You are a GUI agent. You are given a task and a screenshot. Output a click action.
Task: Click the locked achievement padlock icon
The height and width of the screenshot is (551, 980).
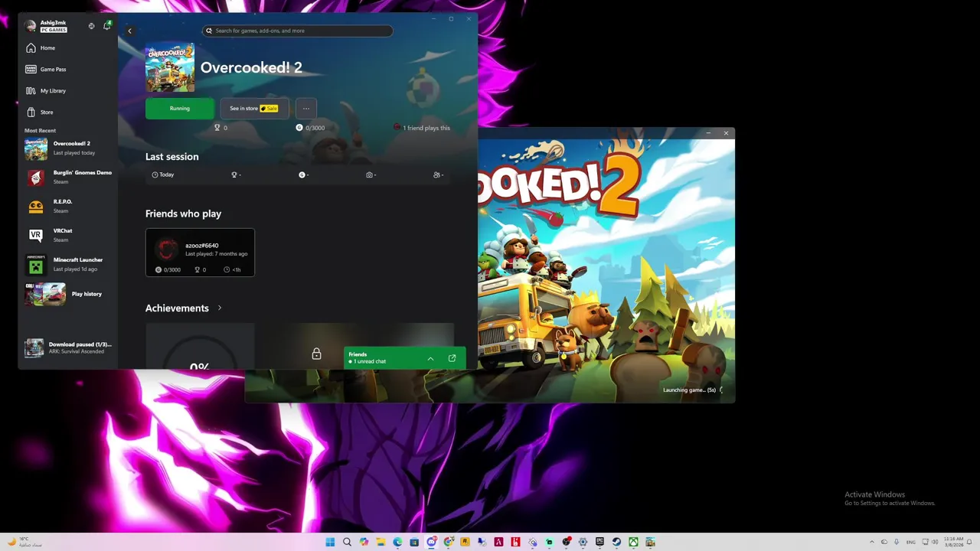(x=316, y=354)
